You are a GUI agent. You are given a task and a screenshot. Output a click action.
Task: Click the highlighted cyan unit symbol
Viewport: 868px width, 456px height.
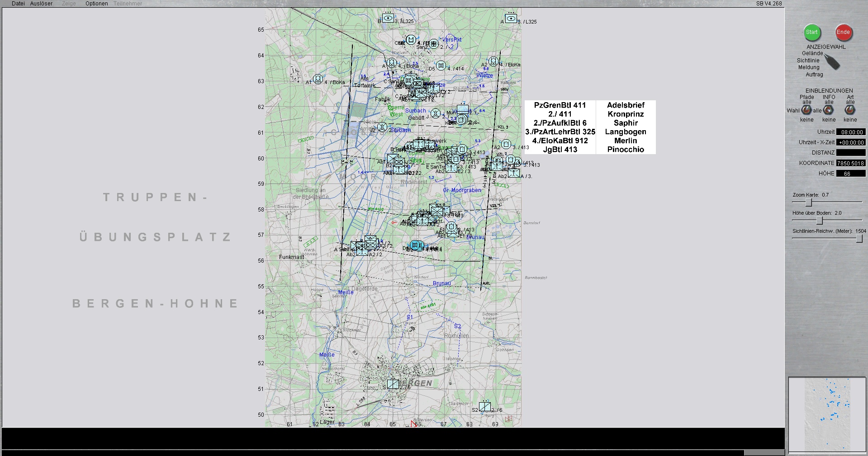(415, 245)
